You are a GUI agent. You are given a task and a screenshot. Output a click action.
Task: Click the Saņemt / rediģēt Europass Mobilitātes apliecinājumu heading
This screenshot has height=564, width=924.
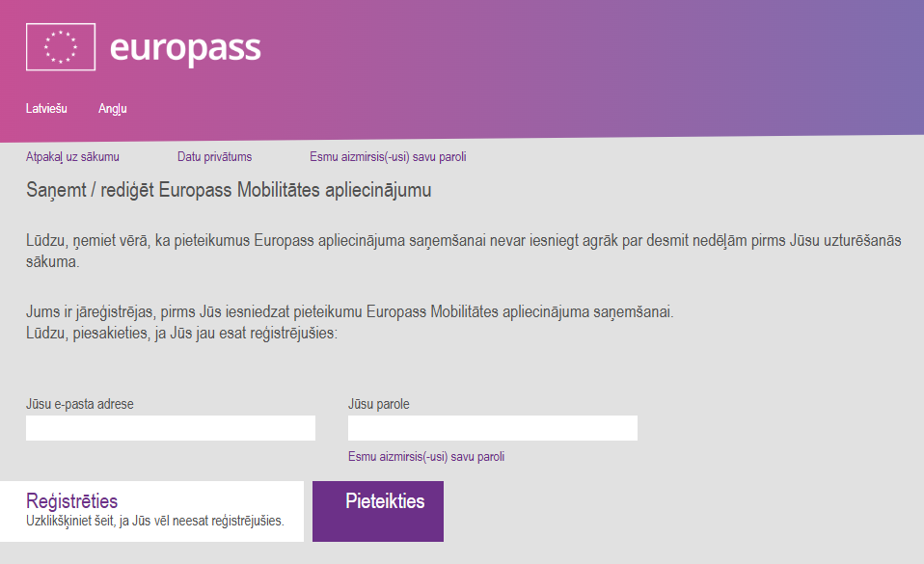coord(229,190)
